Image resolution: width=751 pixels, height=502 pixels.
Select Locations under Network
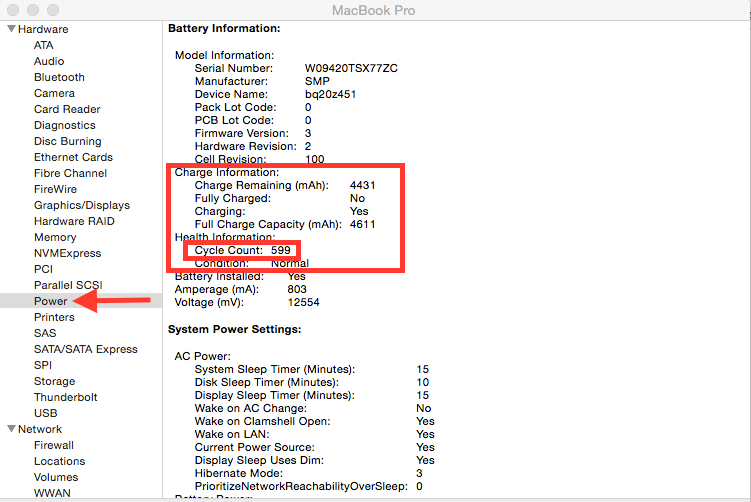(59, 461)
